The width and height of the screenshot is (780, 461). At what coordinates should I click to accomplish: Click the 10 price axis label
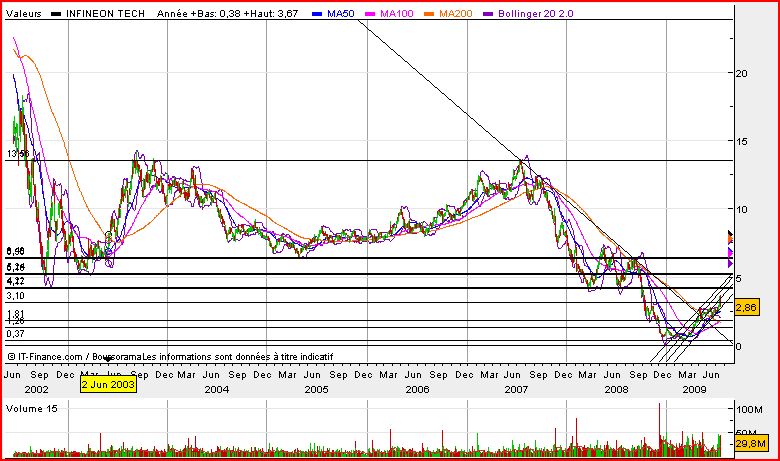point(741,209)
